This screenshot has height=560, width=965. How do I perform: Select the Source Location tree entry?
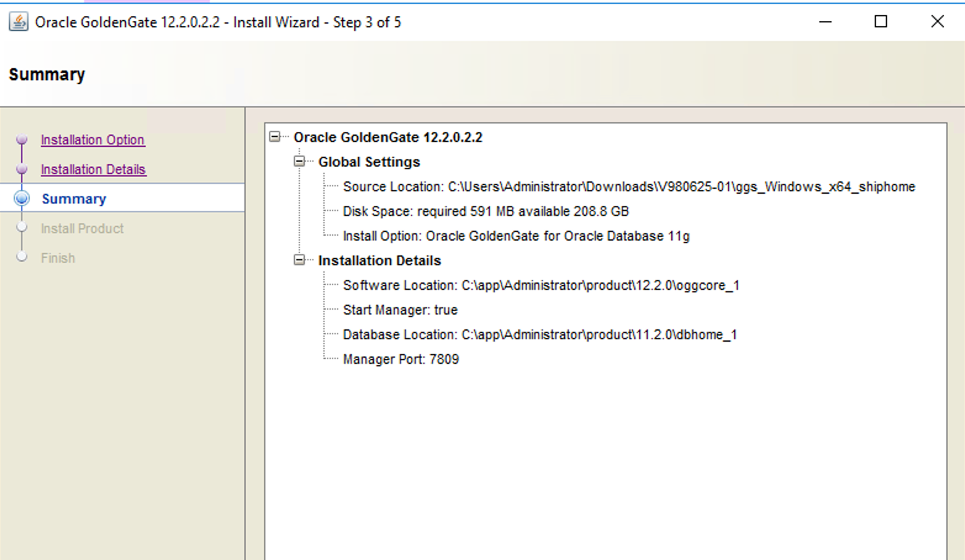(x=628, y=186)
